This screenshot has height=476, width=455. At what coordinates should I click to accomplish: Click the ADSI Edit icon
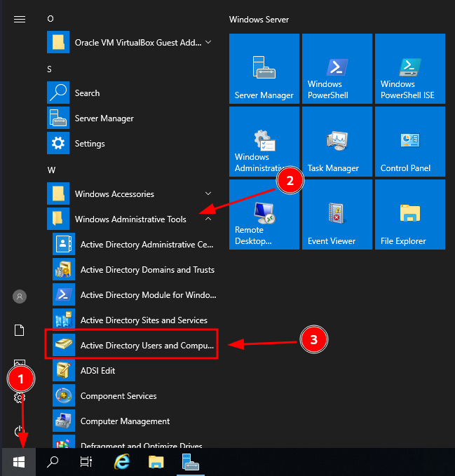[x=64, y=370]
